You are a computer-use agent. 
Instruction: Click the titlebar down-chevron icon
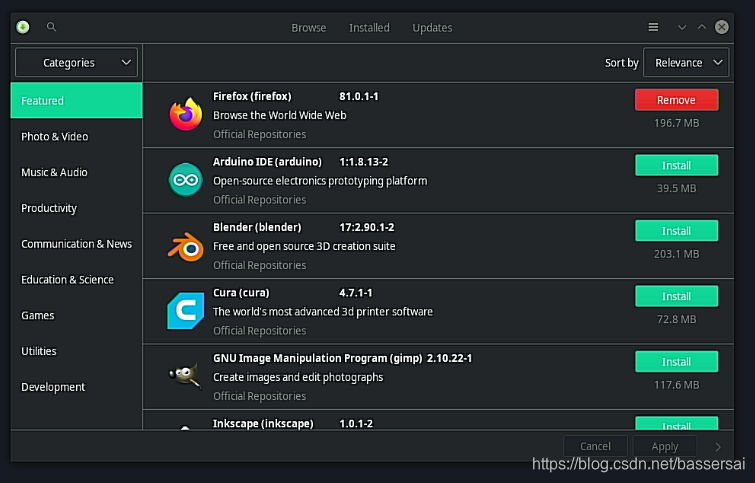coord(682,27)
